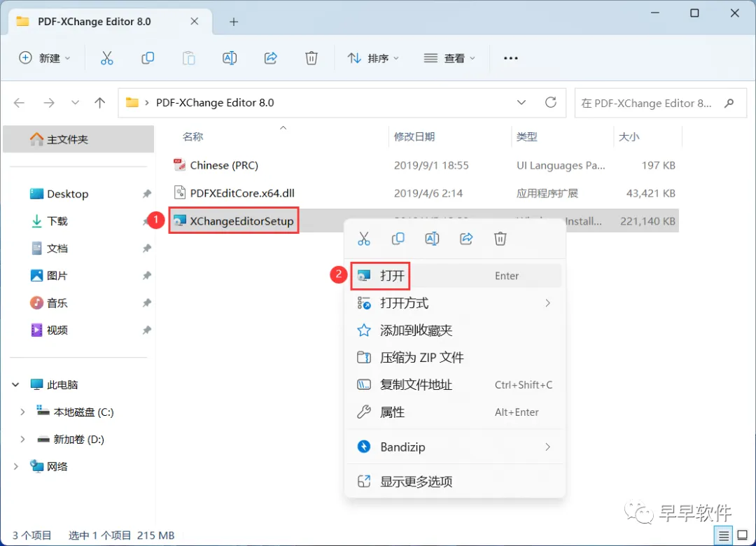Screen dimensions: 756x546
Task: Unpin Desktop using its pin icon
Action: 146,194
